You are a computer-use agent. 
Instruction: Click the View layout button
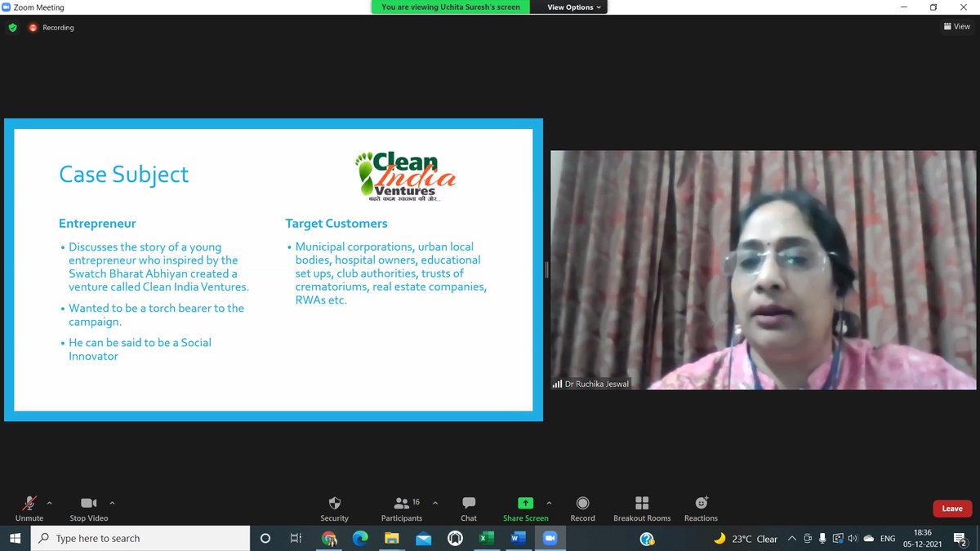[956, 27]
